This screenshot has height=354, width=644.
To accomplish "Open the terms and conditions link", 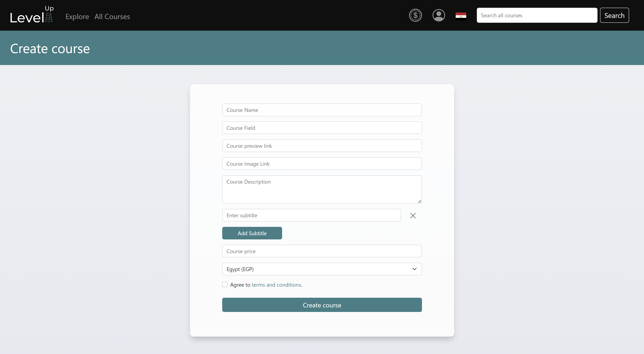I will click(276, 285).
